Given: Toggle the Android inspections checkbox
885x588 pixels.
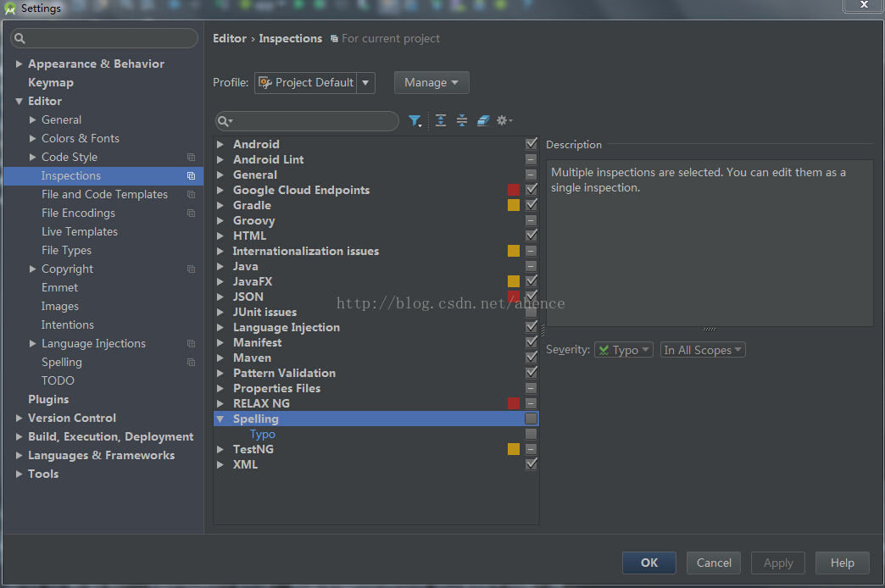Looking at the screenshot, I should point(532,144).
